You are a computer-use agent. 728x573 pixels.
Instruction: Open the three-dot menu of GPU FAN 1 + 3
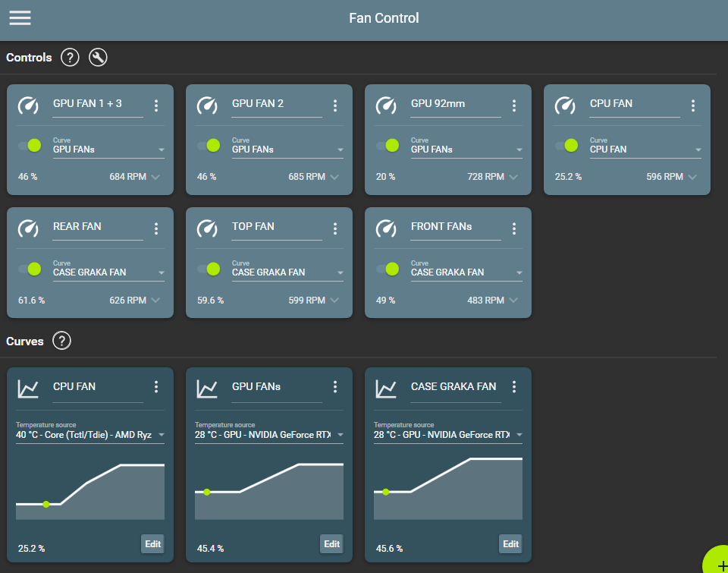pos(156,105)
